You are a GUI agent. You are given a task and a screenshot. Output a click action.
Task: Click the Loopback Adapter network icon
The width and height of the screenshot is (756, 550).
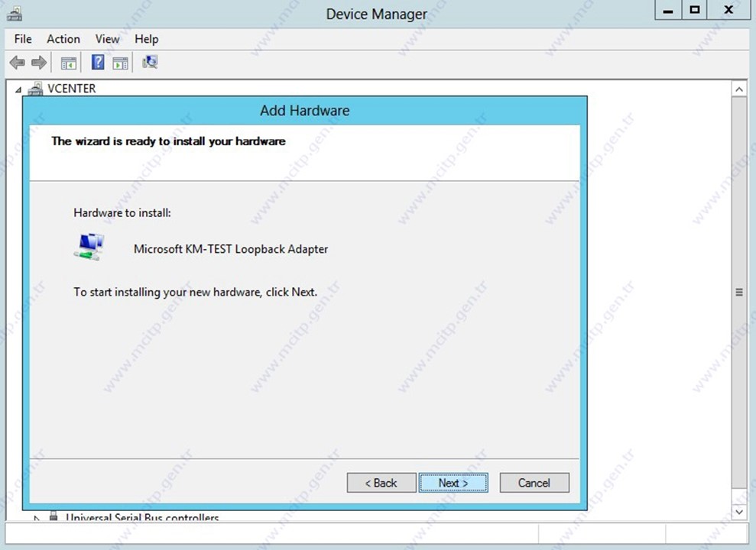coord(89,247)
